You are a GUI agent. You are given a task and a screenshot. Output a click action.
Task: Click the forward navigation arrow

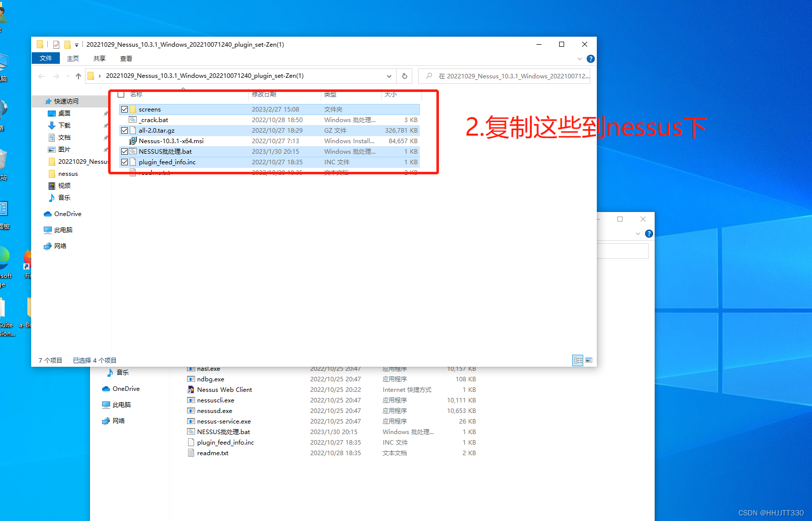coord(56,76)
